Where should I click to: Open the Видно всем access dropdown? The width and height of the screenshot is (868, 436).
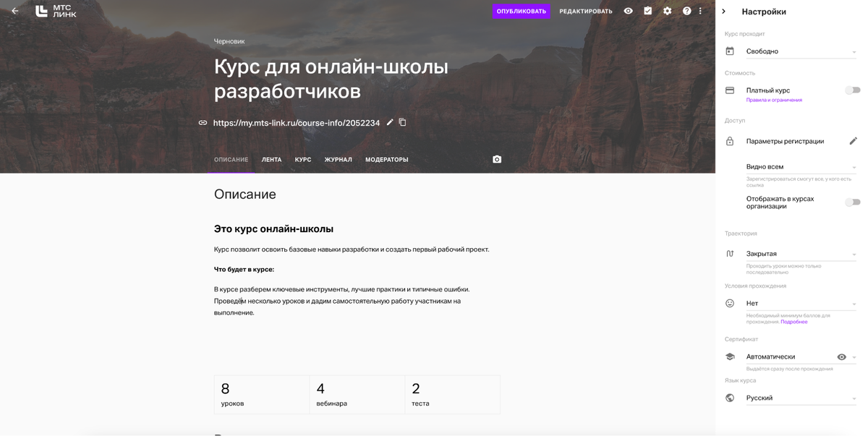click(x=801, y=167)
